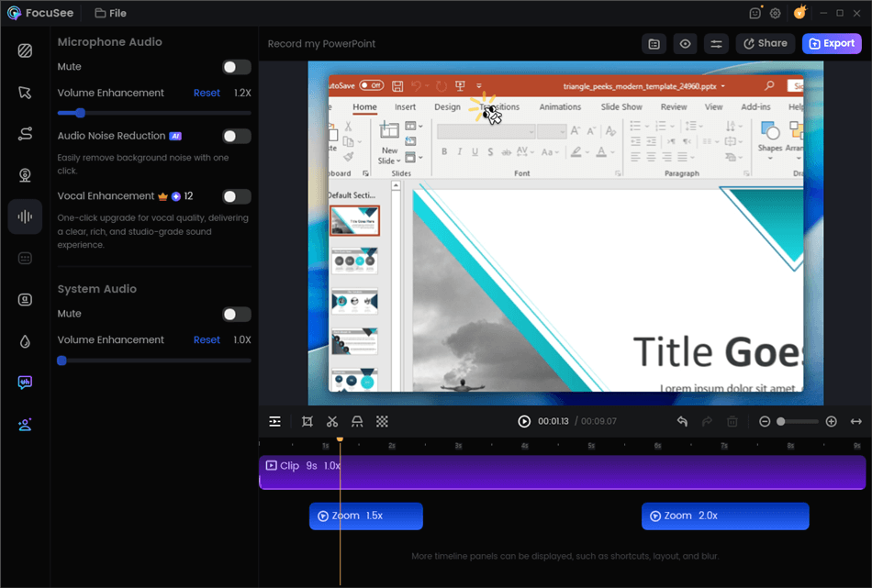Enable the Vocal Enhancement feature
Viewport: 872px width, 588px height.
coord(236,195)
